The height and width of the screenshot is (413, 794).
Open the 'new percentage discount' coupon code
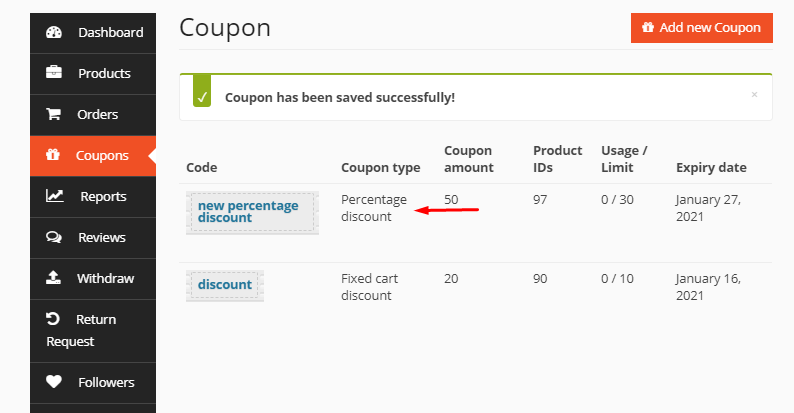tap(248, 211)
